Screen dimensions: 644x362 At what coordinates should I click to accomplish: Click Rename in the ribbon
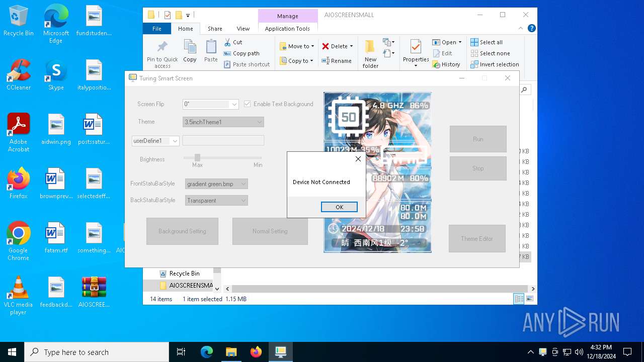pos(337,61)
